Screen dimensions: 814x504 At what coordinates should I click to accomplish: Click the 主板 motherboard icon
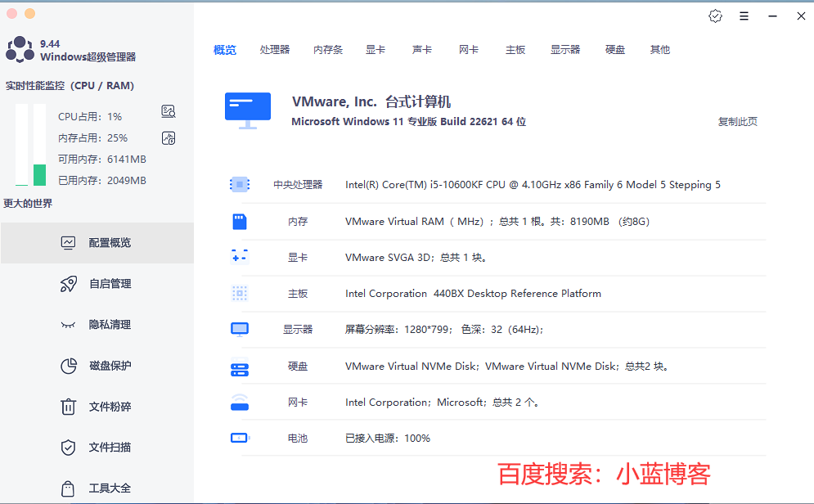240,293
